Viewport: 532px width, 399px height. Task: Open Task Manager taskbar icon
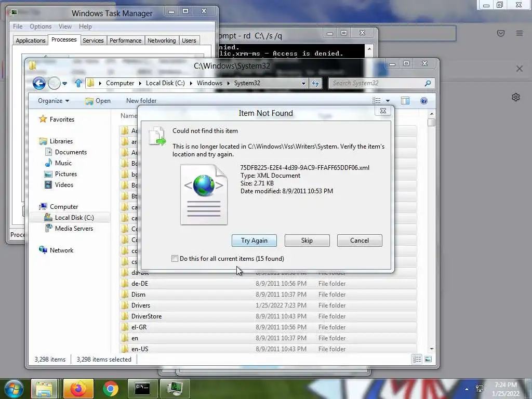point(175,389)
